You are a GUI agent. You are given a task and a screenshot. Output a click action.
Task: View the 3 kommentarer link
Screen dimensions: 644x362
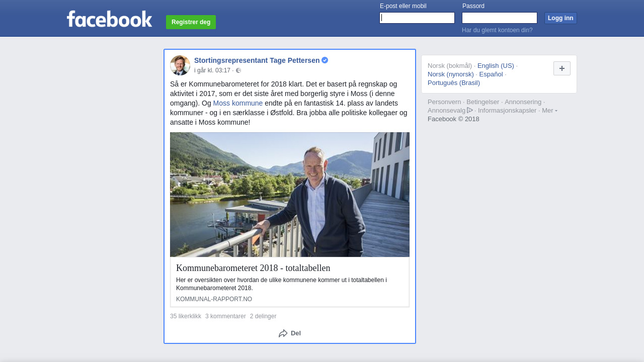click(x=225, y=316)
